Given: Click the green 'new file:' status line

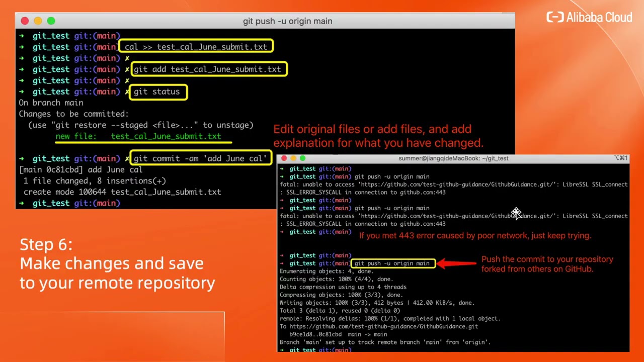Looking at the screenshot, I should [x=138, y=136].
